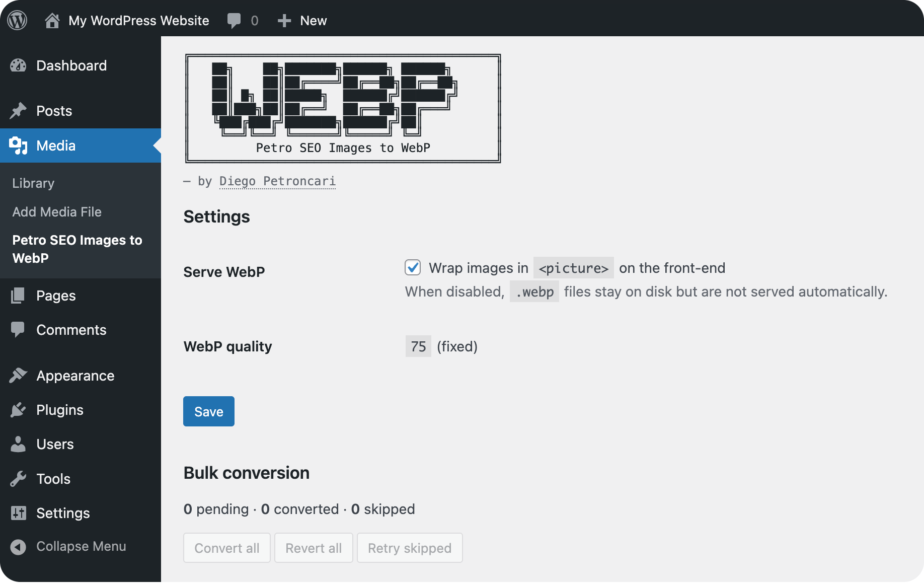Click the Settings sliders icon
Screen dimensions: 924x585
tap(18, 513)
